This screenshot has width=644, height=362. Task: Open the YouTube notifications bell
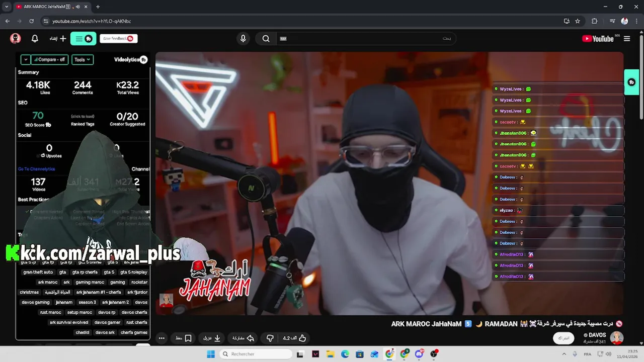[35, 39]
